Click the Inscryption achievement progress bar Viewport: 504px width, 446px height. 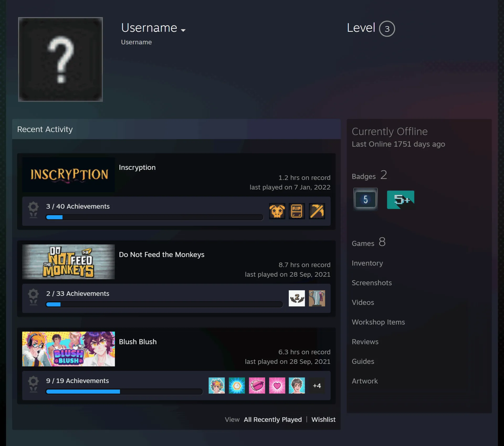point(154,217)
